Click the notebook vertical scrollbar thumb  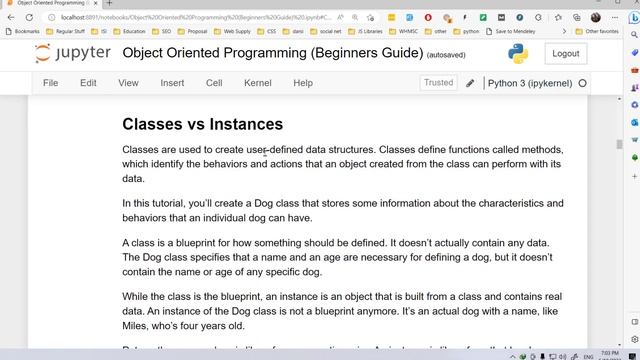[x=619, y=144]
